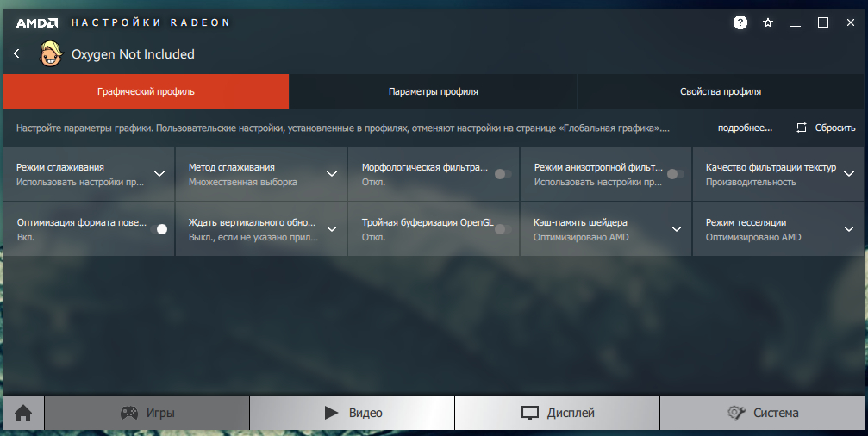Toggle Морфологическая фильтрация switch

click(x=503, y=174)
